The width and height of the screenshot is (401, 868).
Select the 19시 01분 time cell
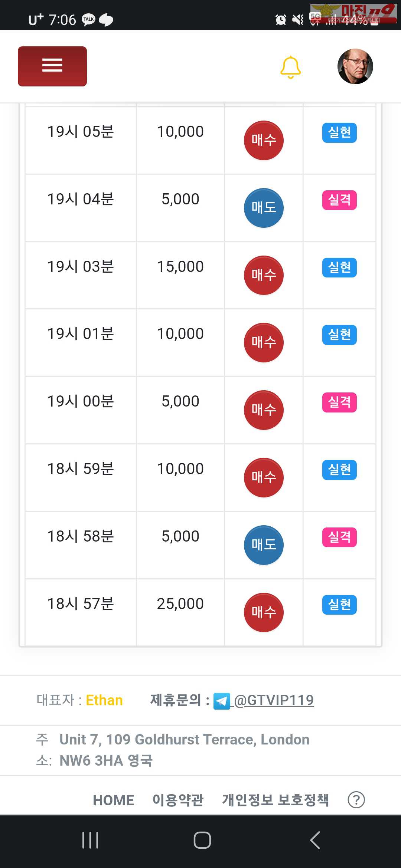(x=81, y=334)
